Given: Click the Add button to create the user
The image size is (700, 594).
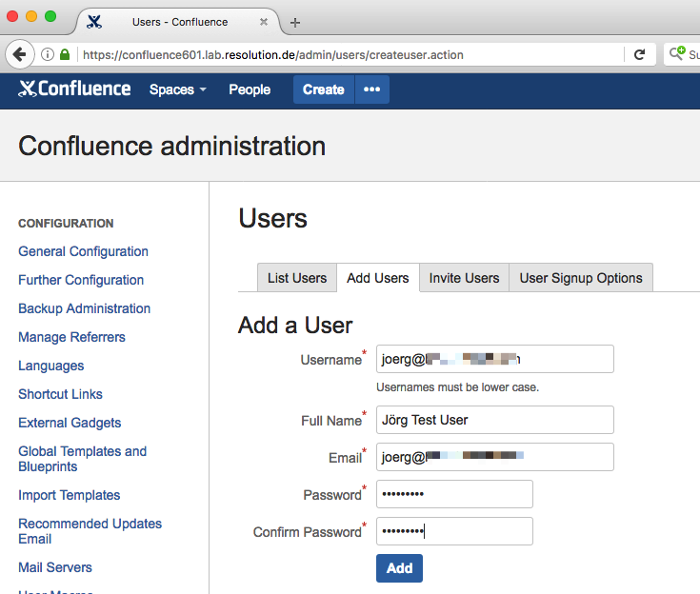Looking at the screenshot, I should tap(399, 568).
